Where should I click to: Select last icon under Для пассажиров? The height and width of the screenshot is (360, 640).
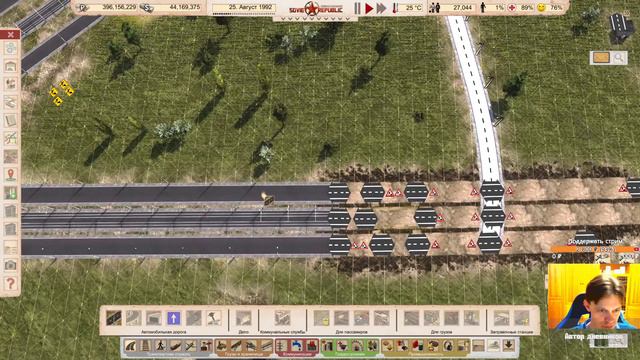[382, 318]
